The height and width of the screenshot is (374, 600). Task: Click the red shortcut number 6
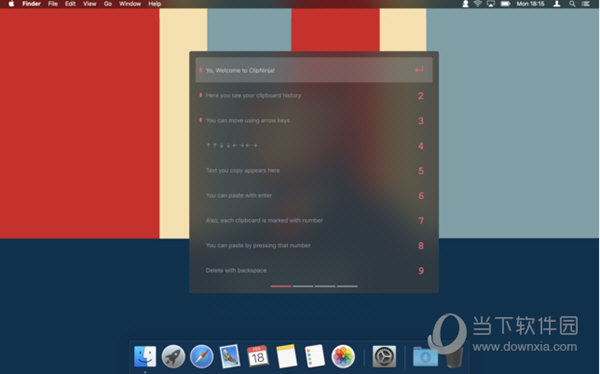(421, 196)
